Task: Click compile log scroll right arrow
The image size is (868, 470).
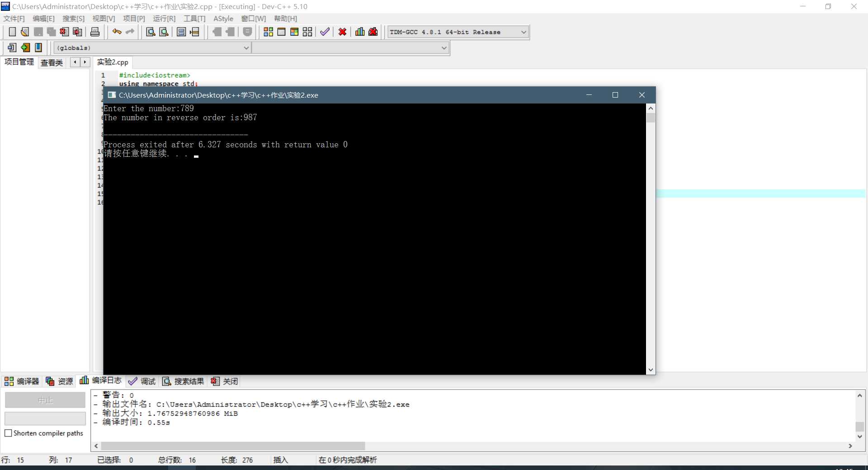Action: click(850, 446)
